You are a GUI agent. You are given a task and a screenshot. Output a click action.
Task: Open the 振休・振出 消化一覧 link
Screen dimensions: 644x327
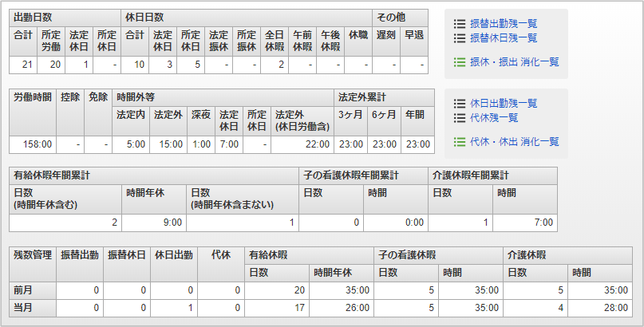coord(515,62)
